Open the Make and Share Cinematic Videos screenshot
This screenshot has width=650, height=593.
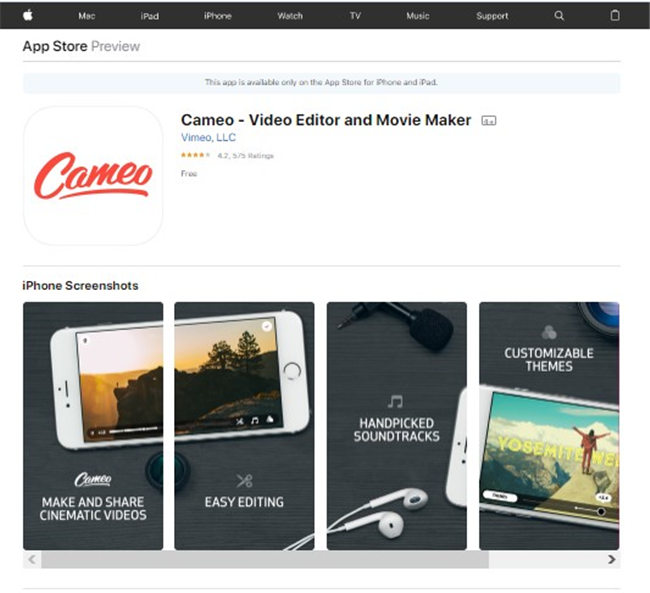click(x=93, y=426)
